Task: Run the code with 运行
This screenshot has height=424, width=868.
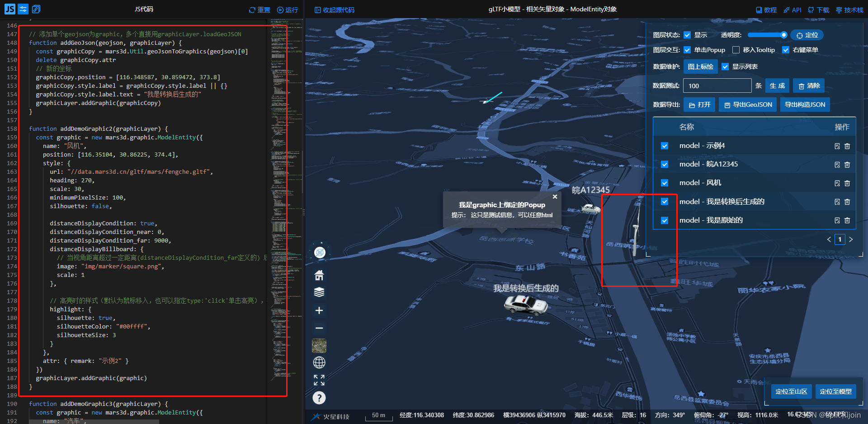Action: tap(288, 10)
